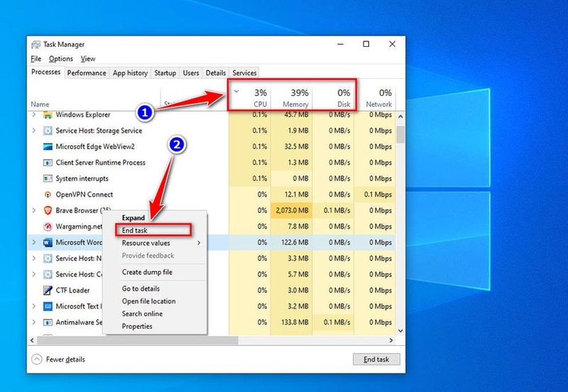Select Open file location in context menu

[x=148, y=301]
